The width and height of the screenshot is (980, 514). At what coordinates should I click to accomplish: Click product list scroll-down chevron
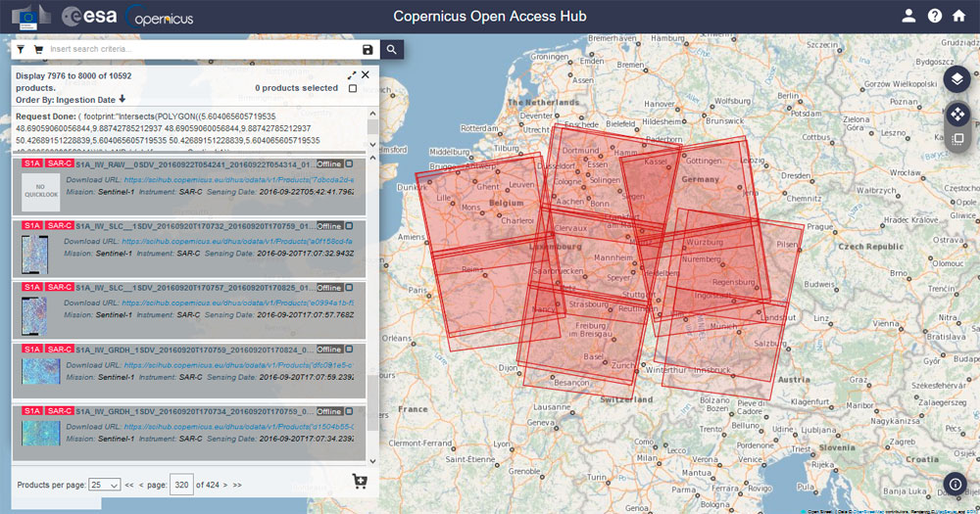pyautogui.click(x=373, y=461)
